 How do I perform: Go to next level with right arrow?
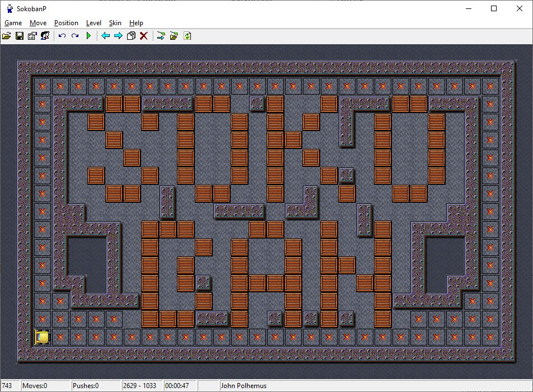[x=118, y=36]
